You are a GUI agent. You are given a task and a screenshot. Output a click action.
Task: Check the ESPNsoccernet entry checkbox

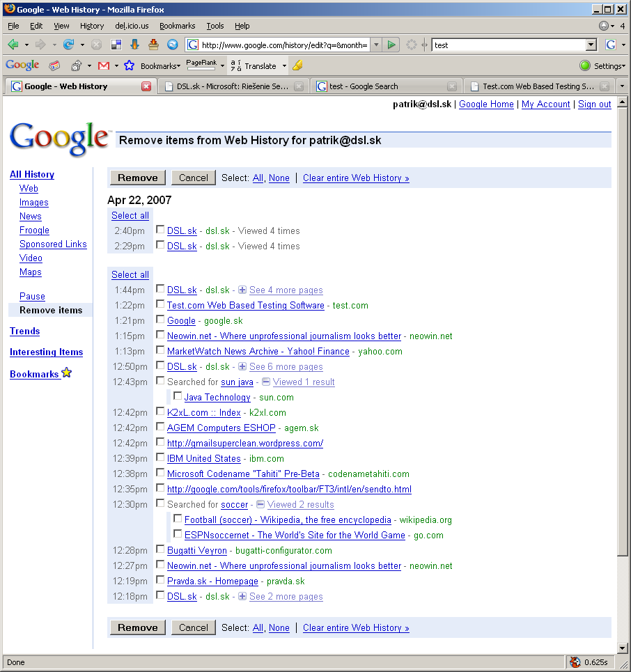pos(178,534)
